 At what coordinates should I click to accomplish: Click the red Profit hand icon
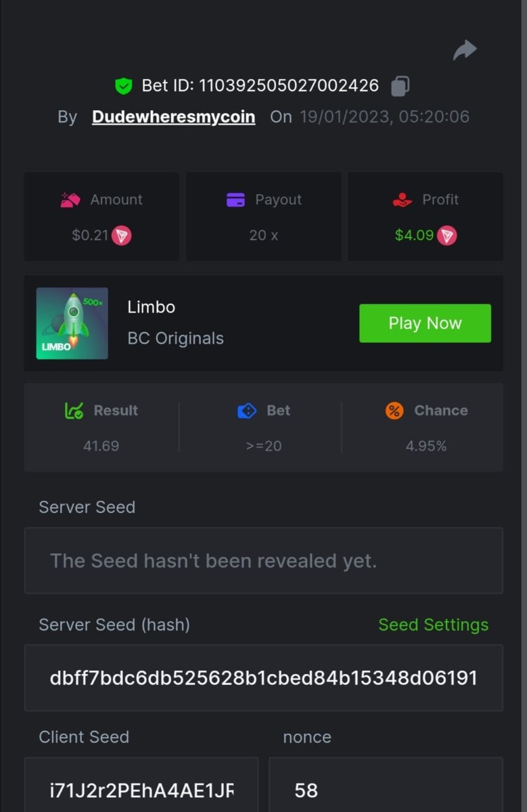tap(403, 200)
